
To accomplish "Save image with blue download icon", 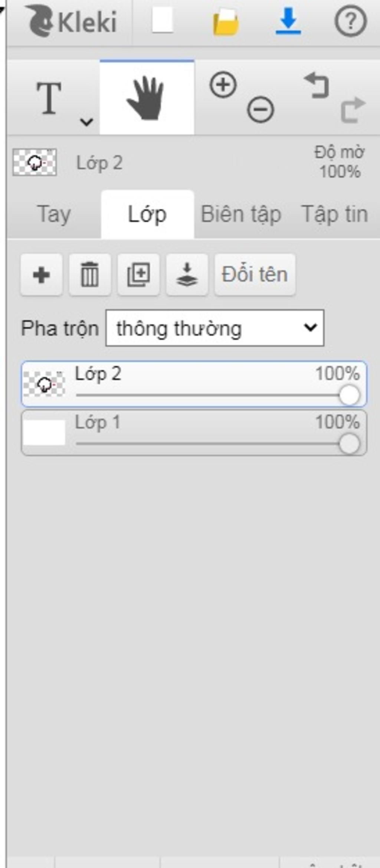I will (x=288, y=22).
